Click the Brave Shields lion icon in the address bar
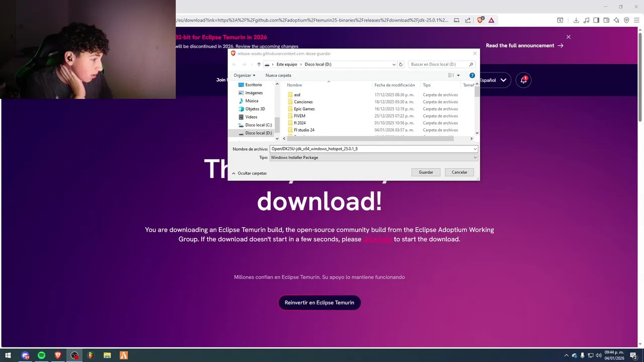 coord(480,20)
